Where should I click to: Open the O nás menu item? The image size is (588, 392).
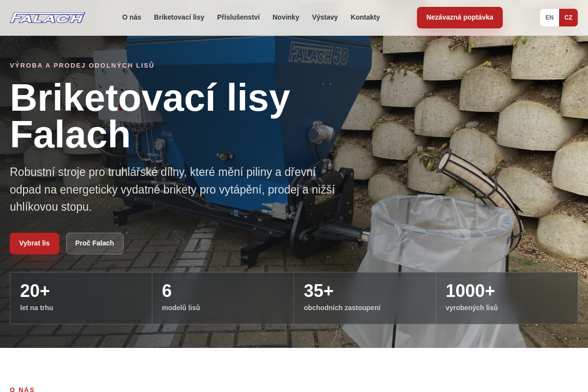point(132,17)
